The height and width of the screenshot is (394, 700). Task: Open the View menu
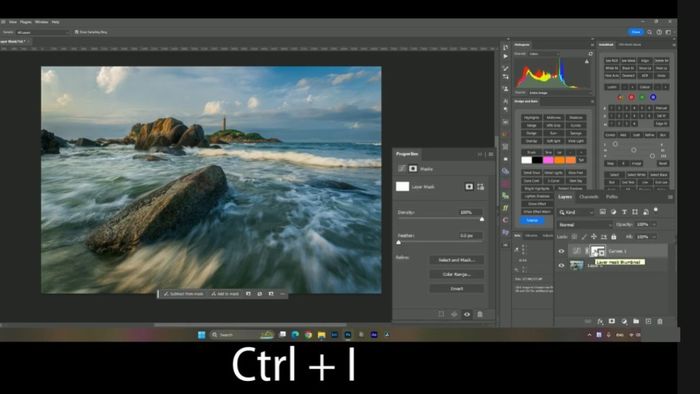(13, 22)
